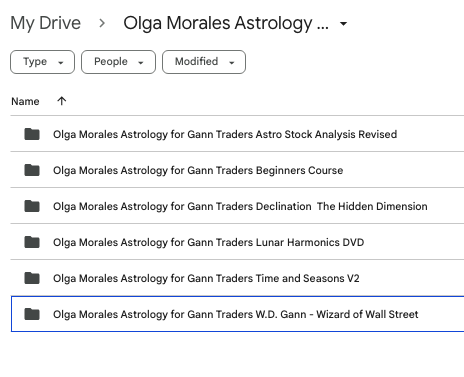
Task: Expand the current folder name dropdown arrow
Action: click(x=343, y=24)
